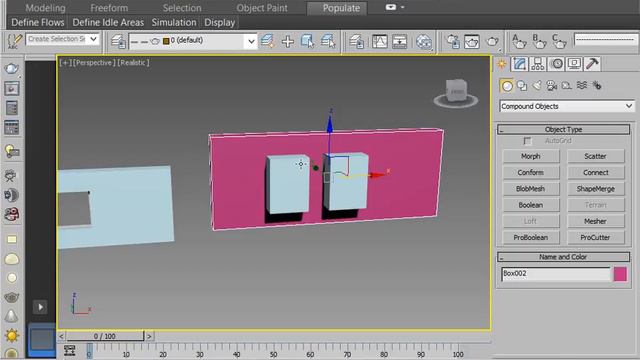The height and width of the screenshot is (360, 640).
Task: Select the Cameras category icon
Action: click(552, 85)
